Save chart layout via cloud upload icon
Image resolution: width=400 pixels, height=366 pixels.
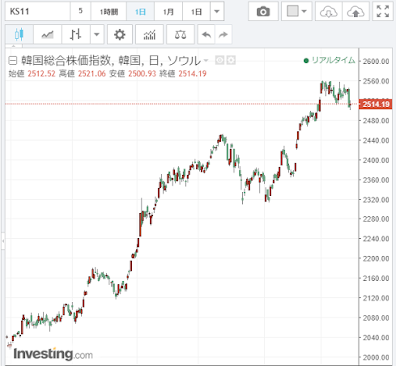[356, 12]
